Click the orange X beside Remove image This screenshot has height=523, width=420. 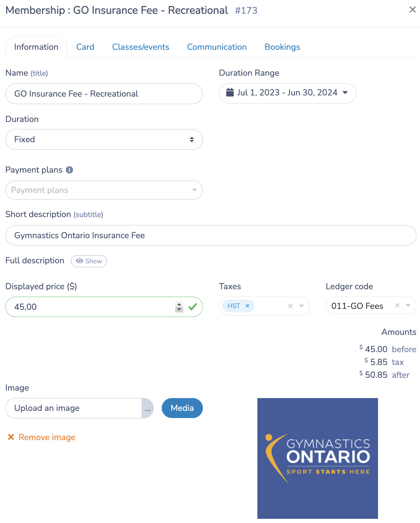[11, 437]
